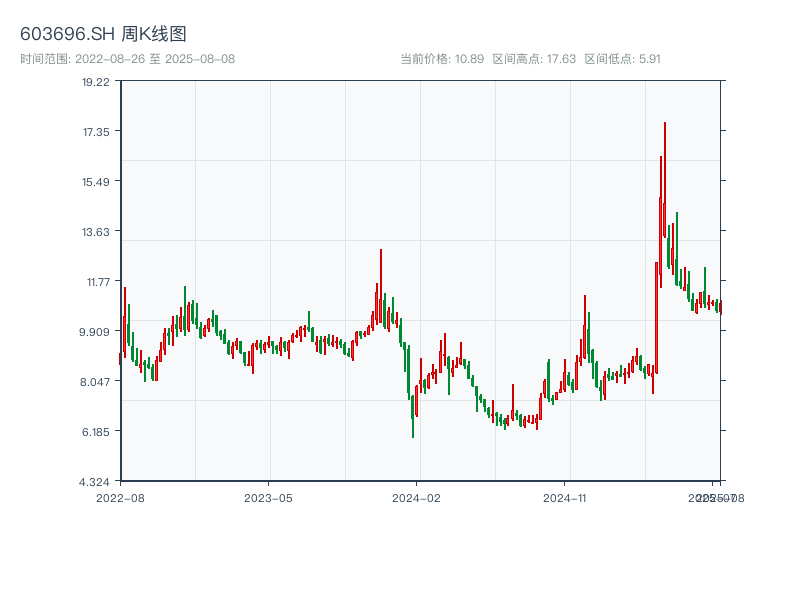Click the 区间低点: 5.91 label
The height and width of the screenshot is (600, 800).
tap(622, 59)
